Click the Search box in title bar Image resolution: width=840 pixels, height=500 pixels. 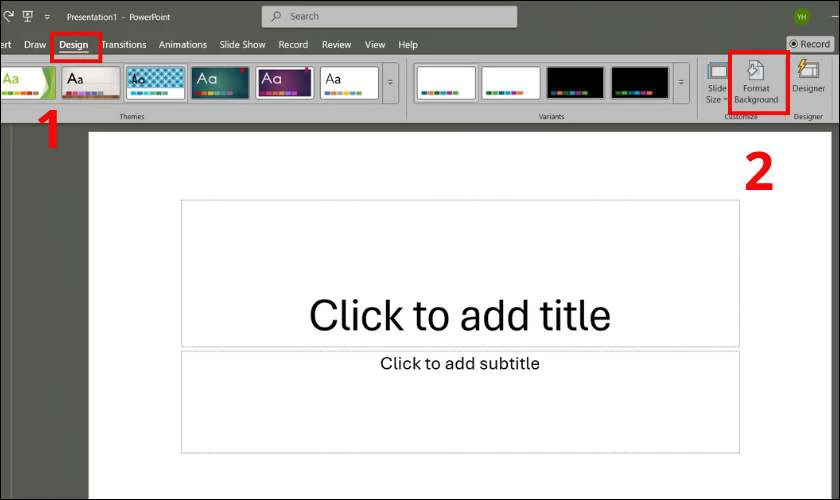(389, 17)
